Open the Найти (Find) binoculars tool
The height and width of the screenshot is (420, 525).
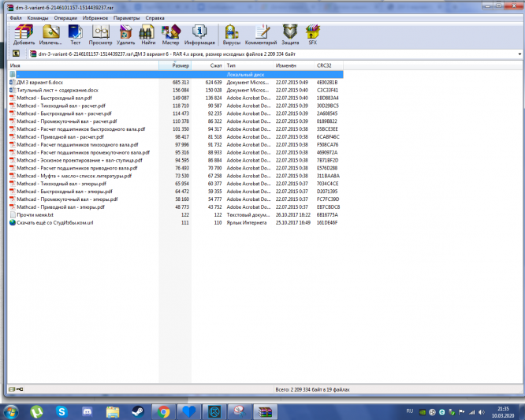[148, 34]
